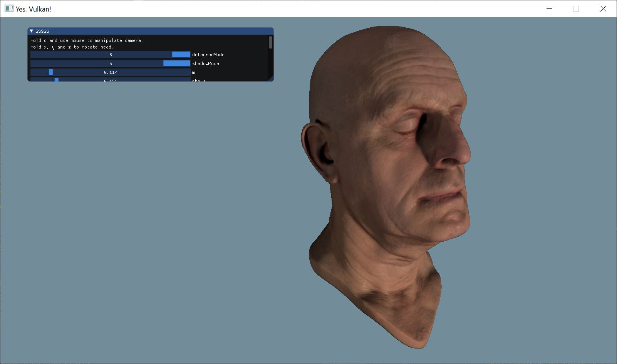Screen dimensions: 617x364
Task: Click the shadowMode label
Action: pyautogui.click(x=206, y=63)
